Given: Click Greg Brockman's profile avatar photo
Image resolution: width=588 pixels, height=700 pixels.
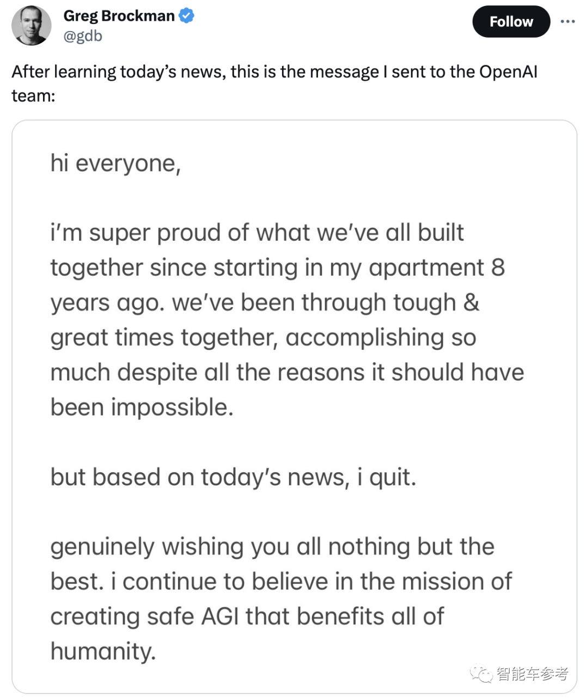Looking at the screenshot, I should (32, 25).
